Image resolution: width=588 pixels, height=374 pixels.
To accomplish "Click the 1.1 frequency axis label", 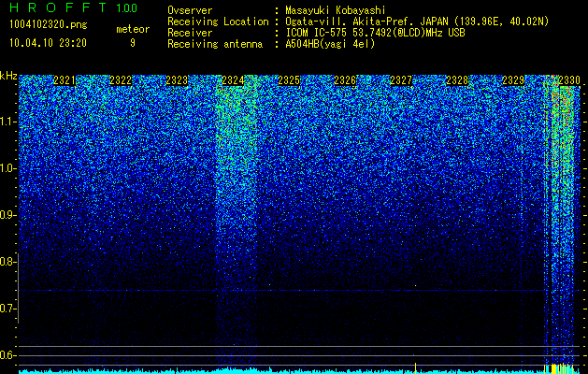I will (7, 122).
